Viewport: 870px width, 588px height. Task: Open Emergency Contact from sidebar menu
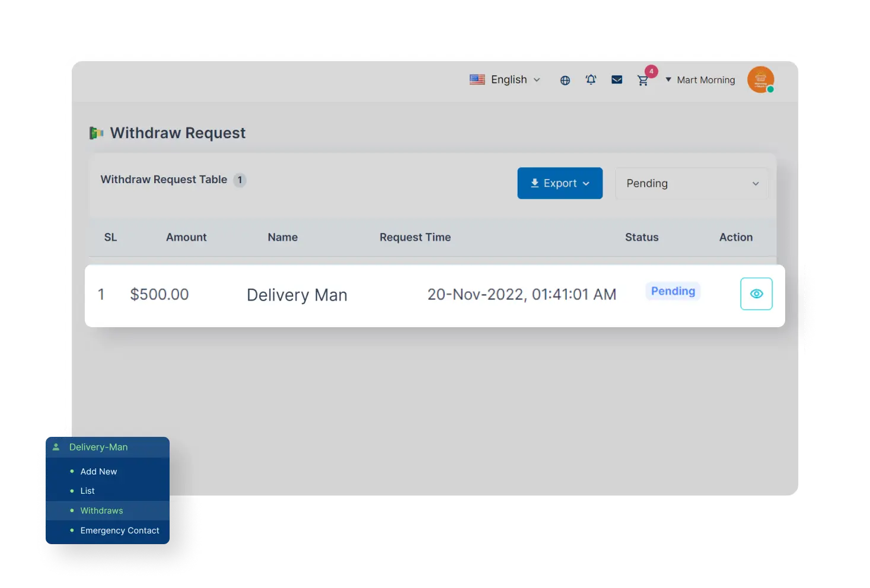[x=119, y=531]
